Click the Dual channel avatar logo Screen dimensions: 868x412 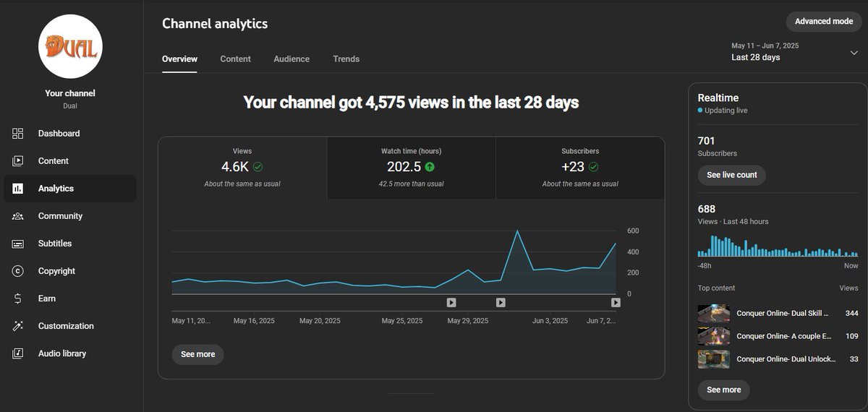tap(70, 46)
